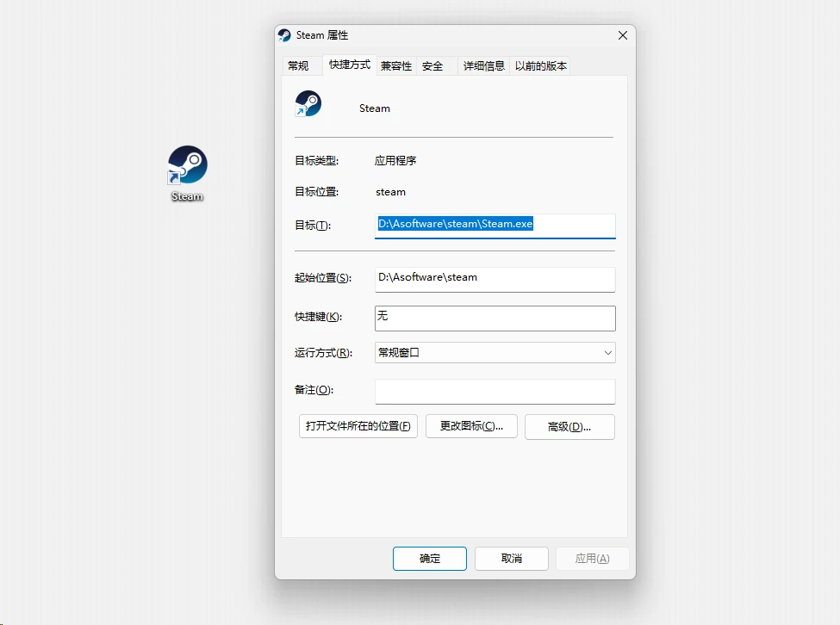Click the 快捷键(K) label
Screen dimensions: 840x625
pos(318,317)
